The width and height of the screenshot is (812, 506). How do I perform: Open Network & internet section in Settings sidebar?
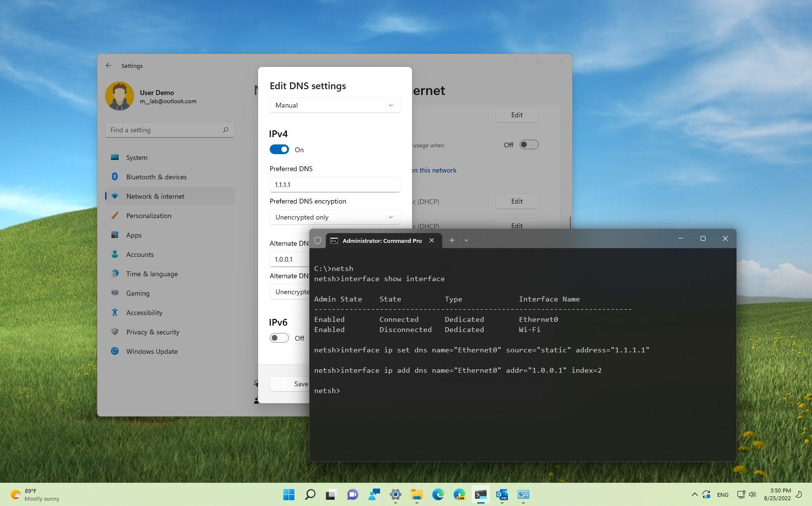tap(155, 196)
